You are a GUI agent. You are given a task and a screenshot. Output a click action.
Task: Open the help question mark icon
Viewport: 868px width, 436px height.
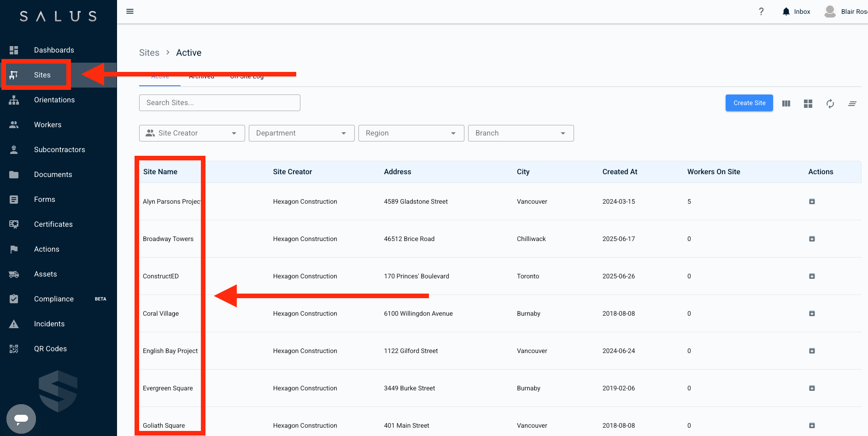click(761, 12)
